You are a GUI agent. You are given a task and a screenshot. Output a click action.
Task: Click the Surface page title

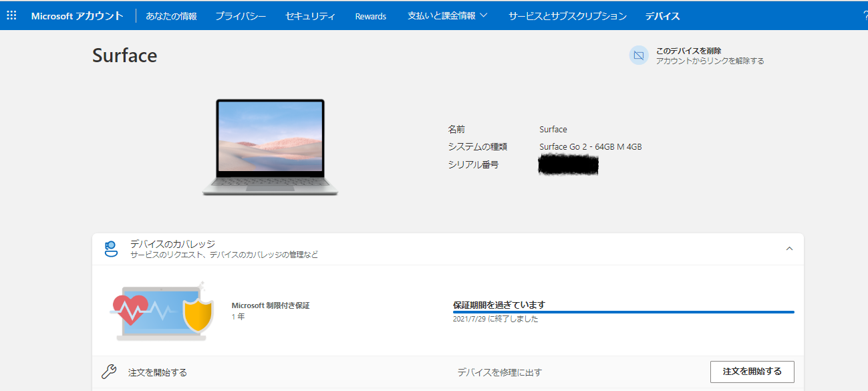click(125, 55)
